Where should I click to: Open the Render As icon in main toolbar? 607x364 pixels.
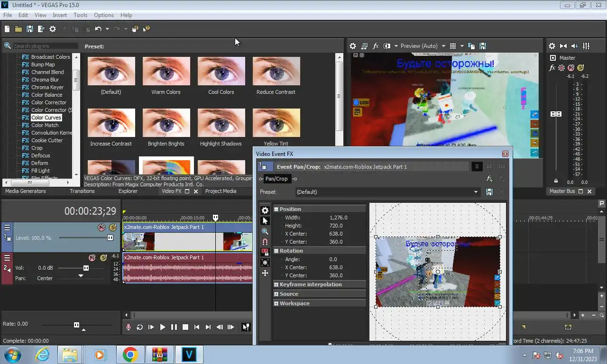tap(41, 29)
